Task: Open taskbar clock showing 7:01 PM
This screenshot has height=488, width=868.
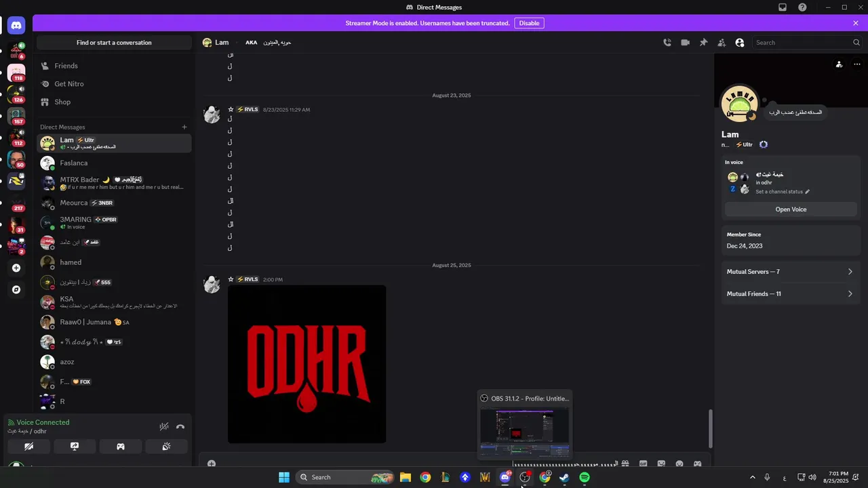Action: click(835, 477)
